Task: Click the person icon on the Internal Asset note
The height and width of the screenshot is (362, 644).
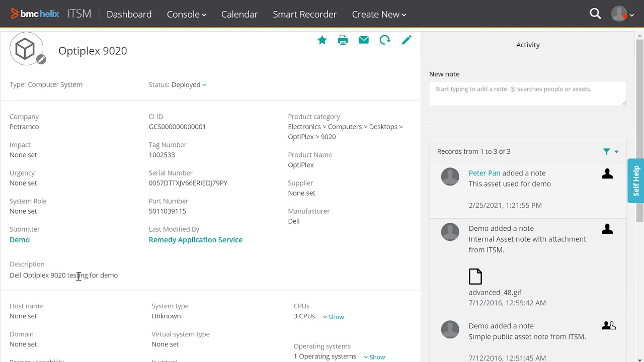Action: click(x=607, y=229)
